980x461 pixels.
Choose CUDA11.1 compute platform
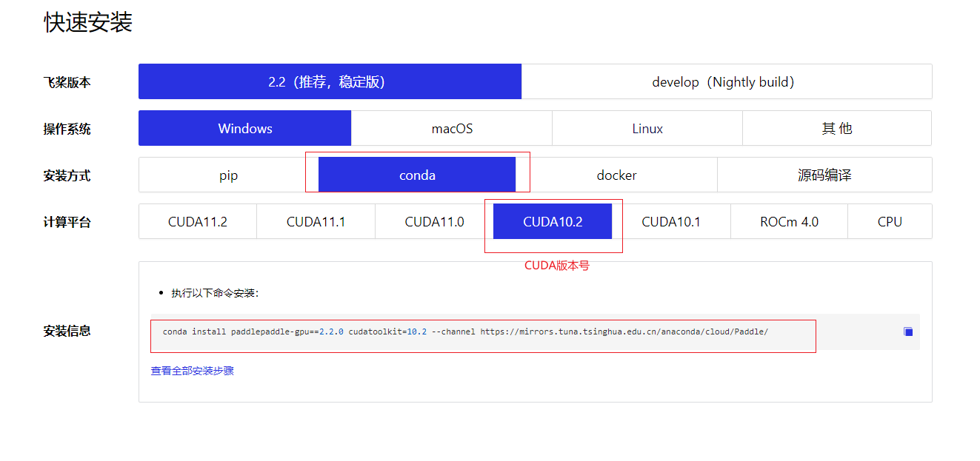point(316,221)
